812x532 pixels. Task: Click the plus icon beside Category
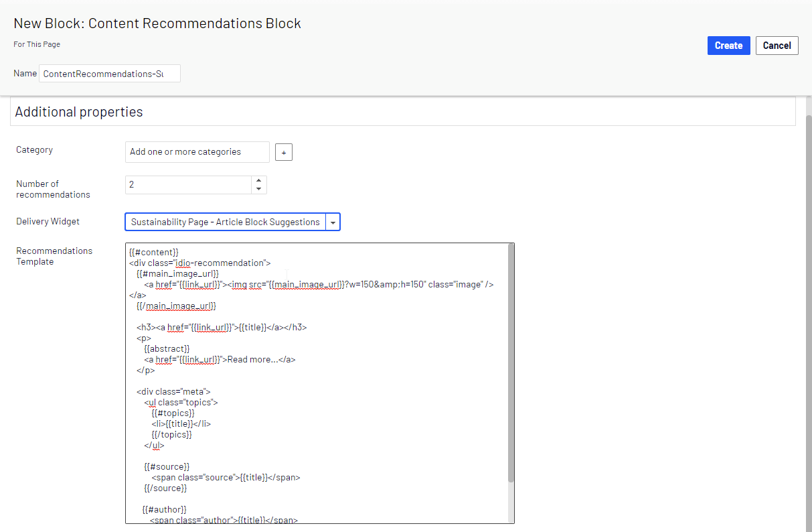coord(283,153)
